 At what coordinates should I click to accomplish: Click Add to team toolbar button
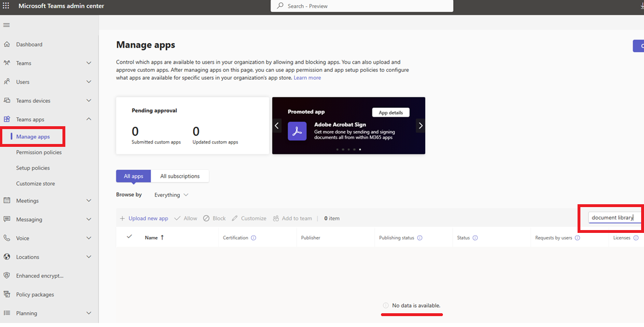(292, 219)
